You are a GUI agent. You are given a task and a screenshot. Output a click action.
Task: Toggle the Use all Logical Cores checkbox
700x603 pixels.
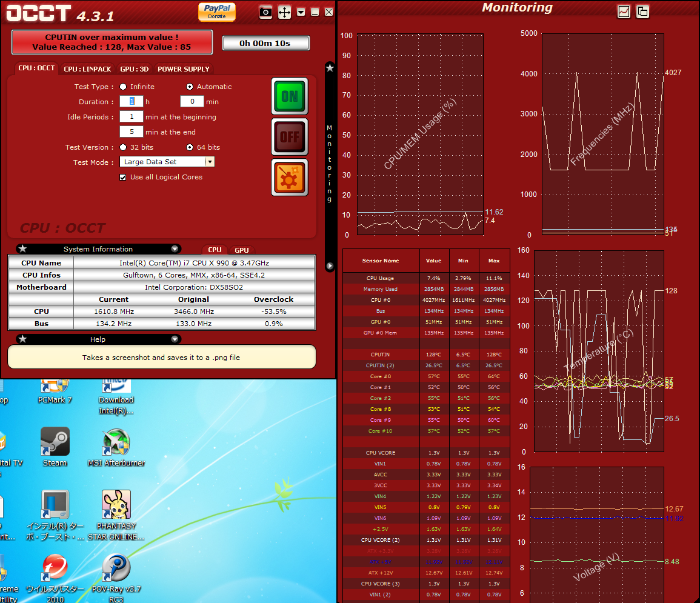point(123,177)
